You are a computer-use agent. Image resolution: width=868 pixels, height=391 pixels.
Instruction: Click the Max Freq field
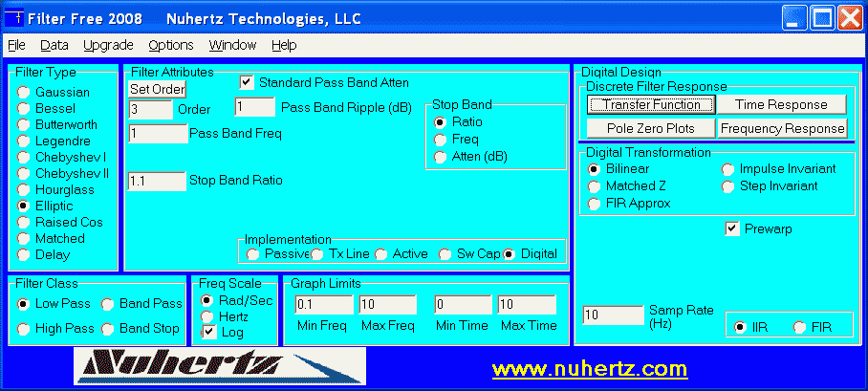(387, 305)
